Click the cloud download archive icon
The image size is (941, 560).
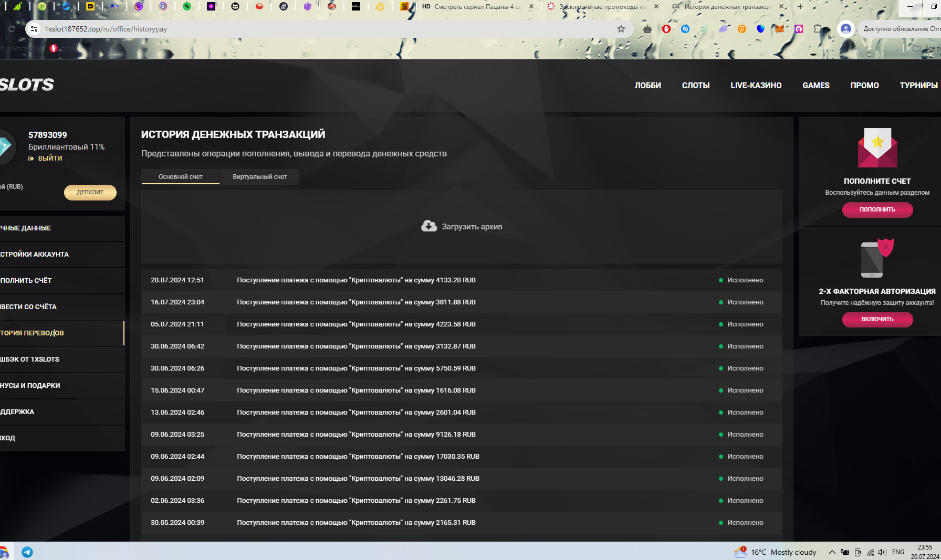tap(428, 226)
